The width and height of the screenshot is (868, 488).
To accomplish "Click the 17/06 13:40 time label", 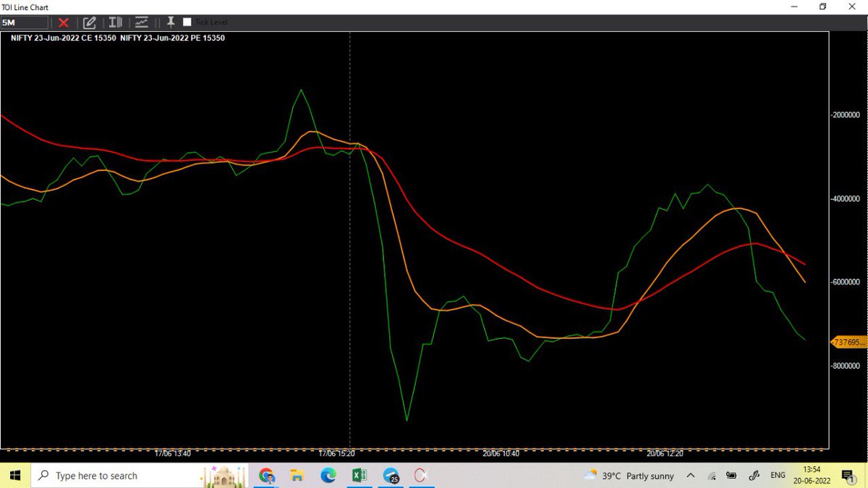I will pos(173,453).
